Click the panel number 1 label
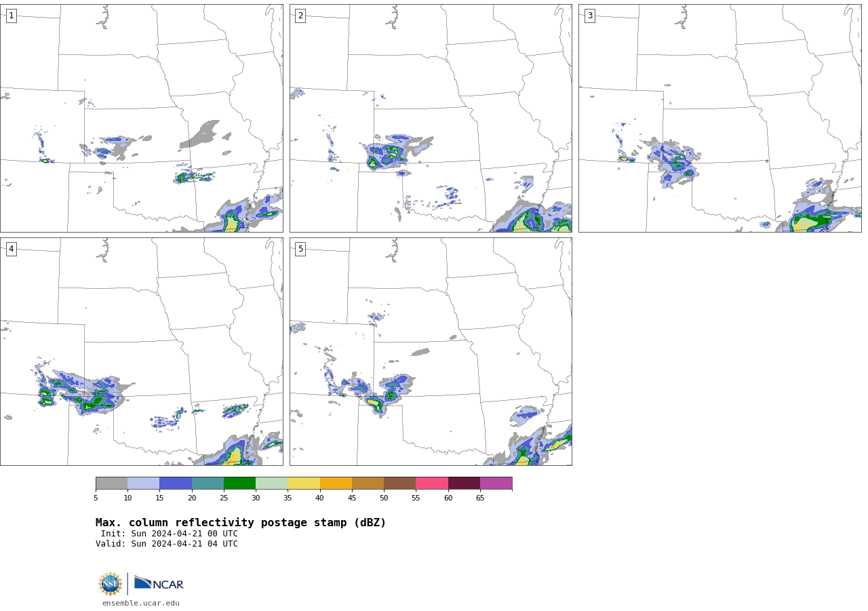The height and width of the screenshot is (611, 868). pos(11,16)
